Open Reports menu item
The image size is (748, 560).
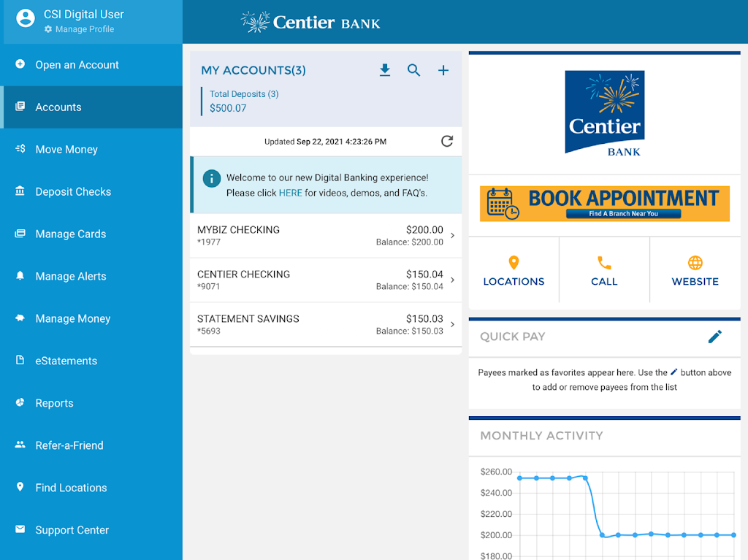[91, 403]
